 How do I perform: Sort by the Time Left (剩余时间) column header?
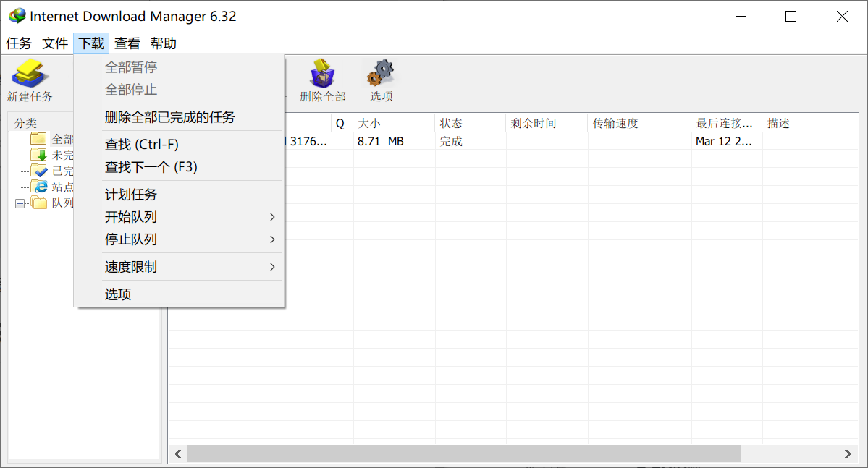pyautogui.click(x=547, y=124)
